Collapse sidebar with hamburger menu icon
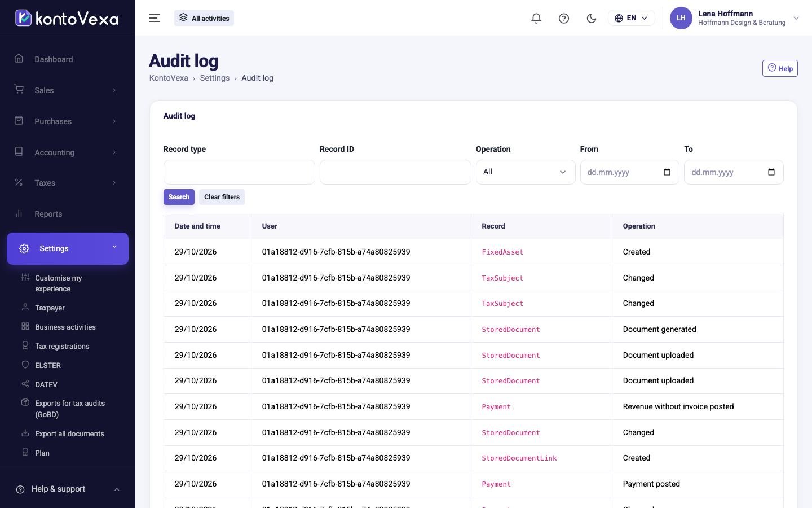812x508 pixels. tap(155, 18)
